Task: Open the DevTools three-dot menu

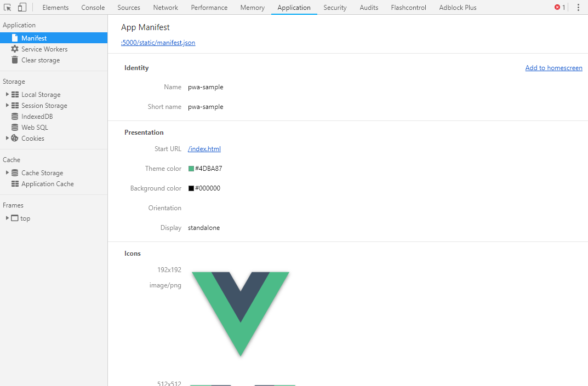Action: (x=578, y=7)
